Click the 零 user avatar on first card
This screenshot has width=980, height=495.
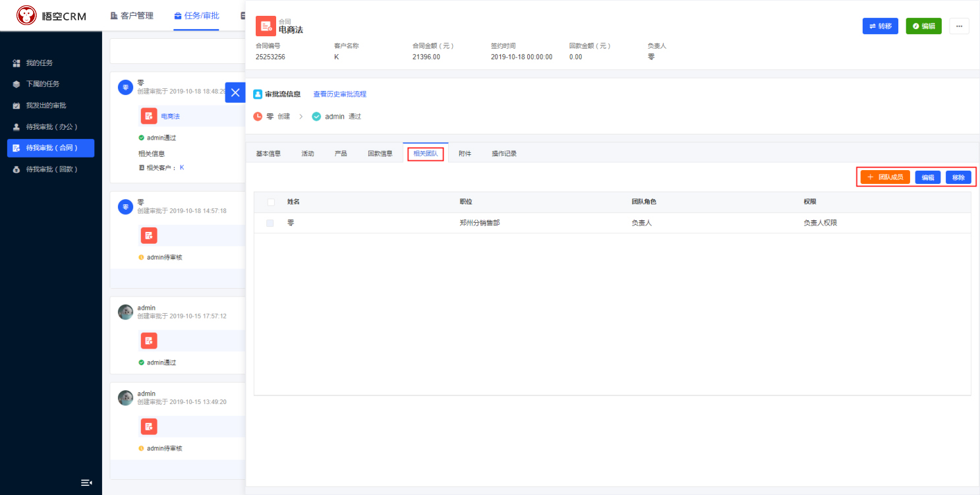[125, 87]
